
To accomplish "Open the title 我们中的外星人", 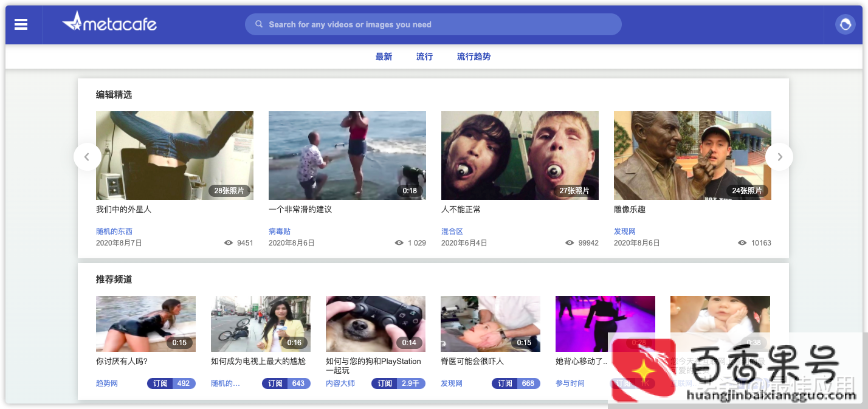I will pos(123,209).
